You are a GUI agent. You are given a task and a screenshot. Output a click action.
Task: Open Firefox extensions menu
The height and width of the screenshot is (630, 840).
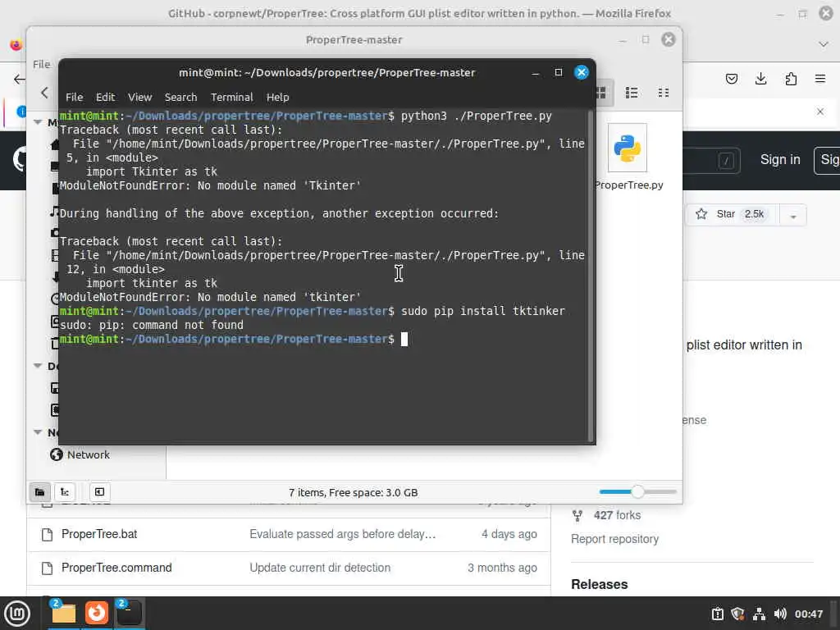tap(791, 80)
